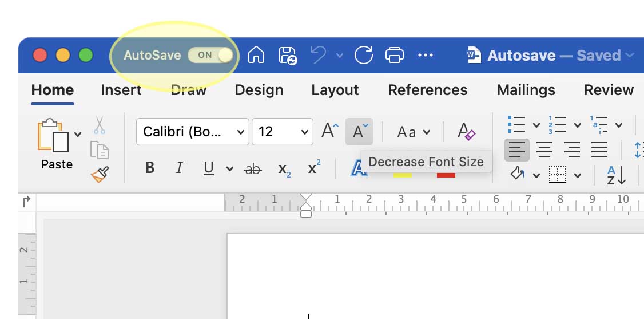
Task: Click the tab stop selector at ruler corner
Action: coord(27,202)
